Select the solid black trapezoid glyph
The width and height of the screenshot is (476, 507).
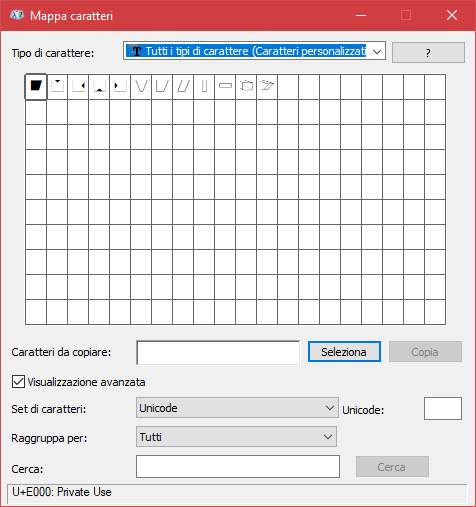pyautogui.click(x=36, y=86)
